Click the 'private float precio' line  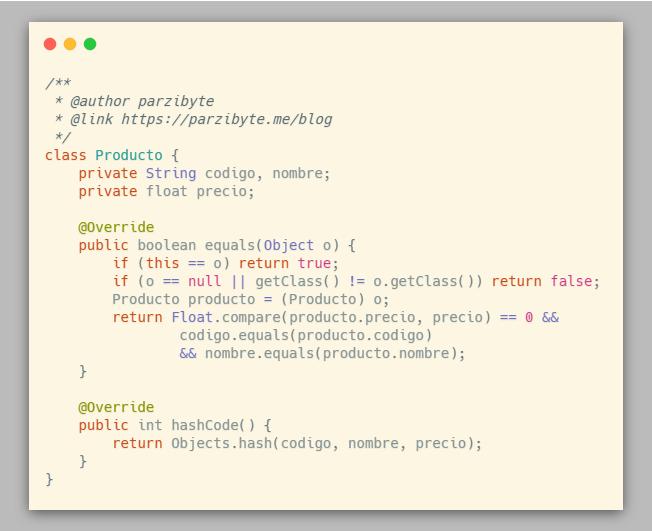(166, 191)
